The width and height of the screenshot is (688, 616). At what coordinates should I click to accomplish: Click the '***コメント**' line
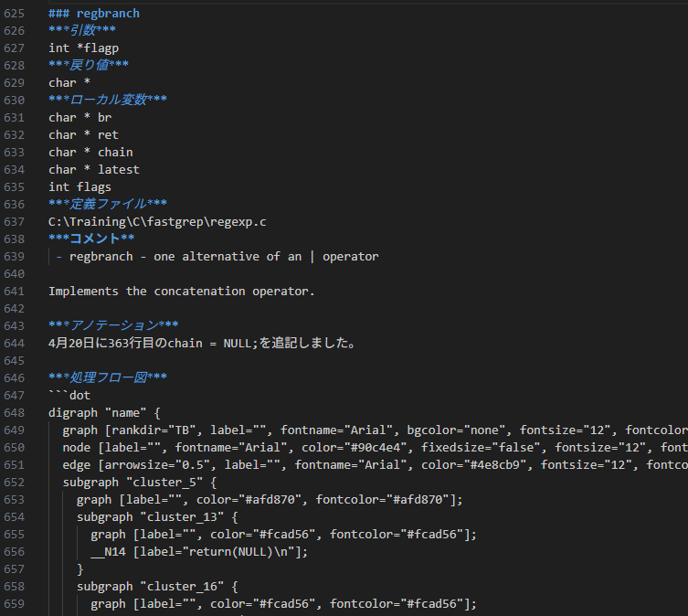tap(91, 239)
